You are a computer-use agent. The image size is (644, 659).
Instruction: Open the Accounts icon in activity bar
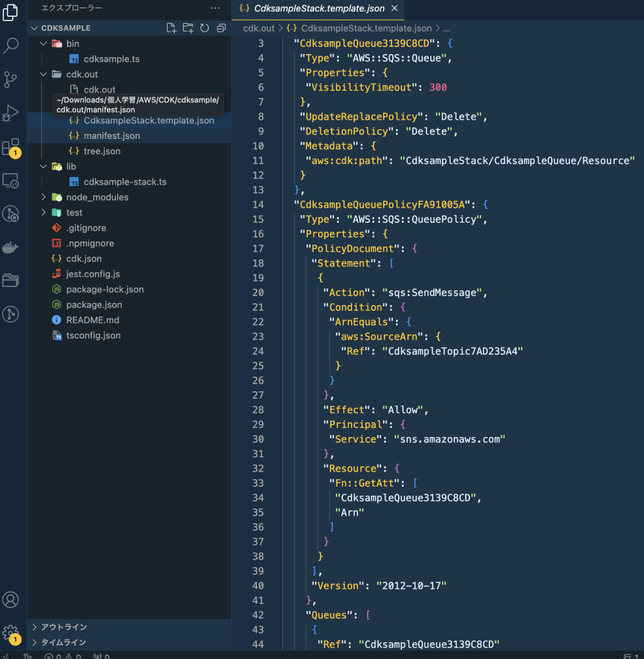(11, 599)
